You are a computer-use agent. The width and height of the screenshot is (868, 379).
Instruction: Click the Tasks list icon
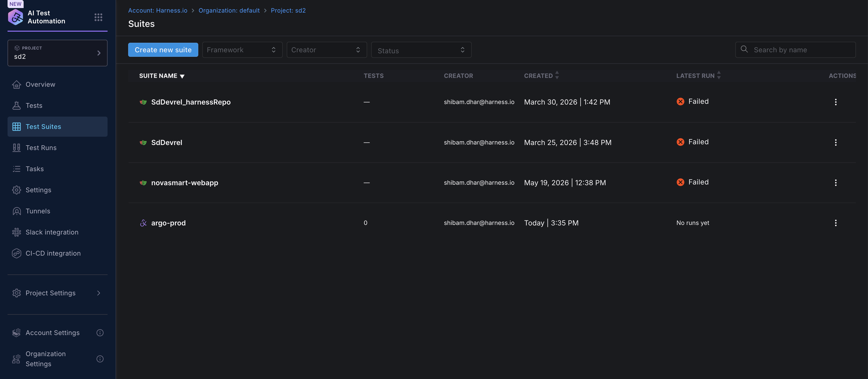pos(17,169)
